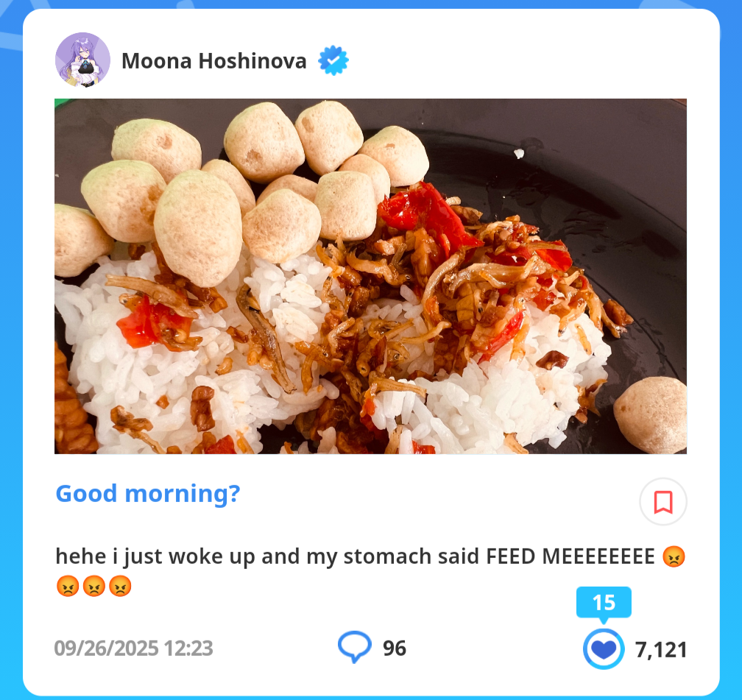The image size is (742, 700).
Task: Click the blue verified badge icon
Action: coord(333,60)
